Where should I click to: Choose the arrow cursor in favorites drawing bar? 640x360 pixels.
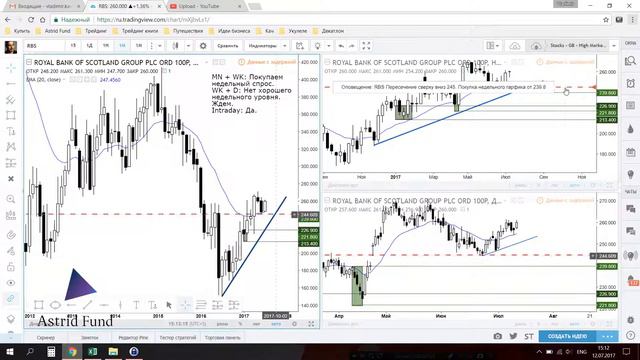pos(169,305)
